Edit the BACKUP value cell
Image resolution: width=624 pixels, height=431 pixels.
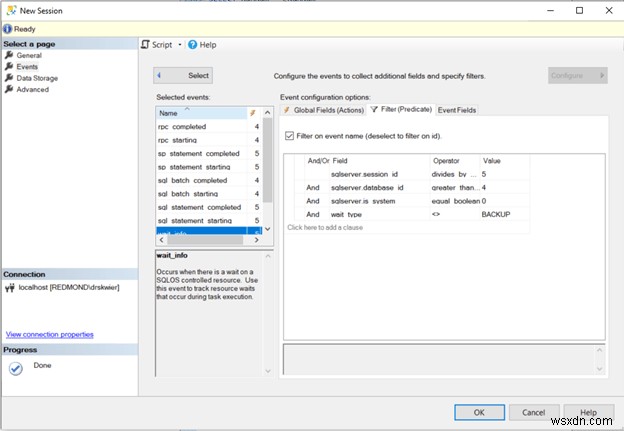(505, 215)
